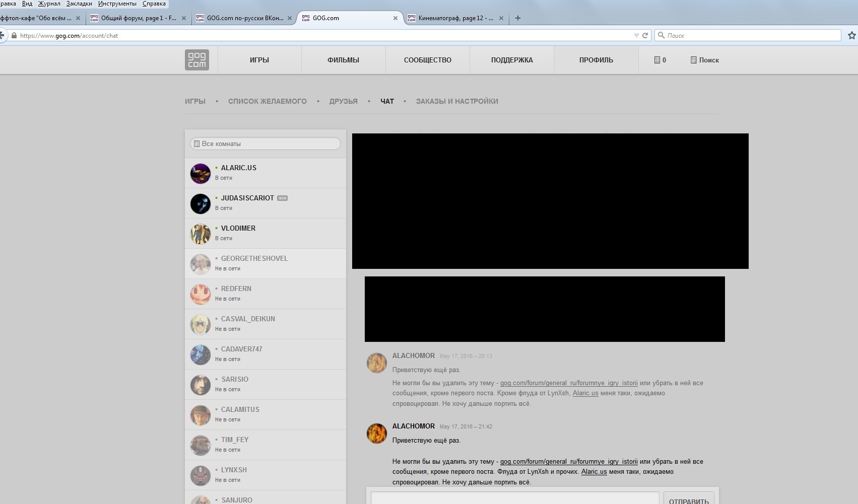Image resolution: width=858 pixels, height=504 pixels.
Task: Open the Журнал browser menu
Action: (49, 4)
